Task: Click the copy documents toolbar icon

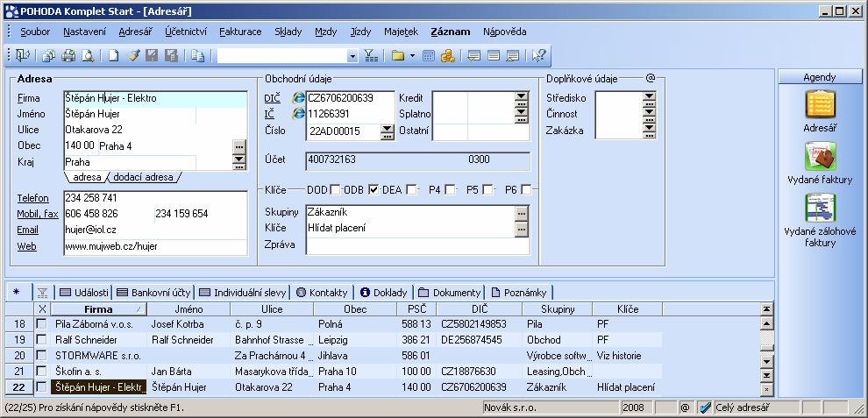Action: (197, 55)
